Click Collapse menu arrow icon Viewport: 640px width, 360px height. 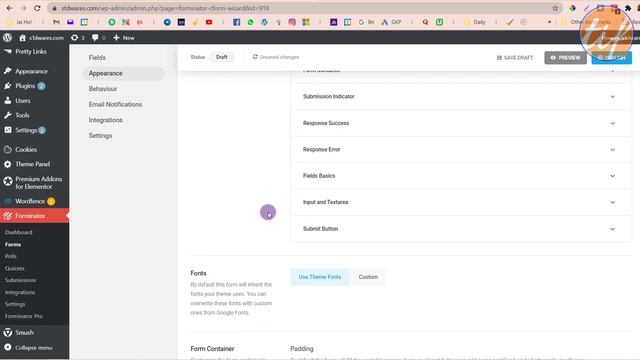[8, 347]
